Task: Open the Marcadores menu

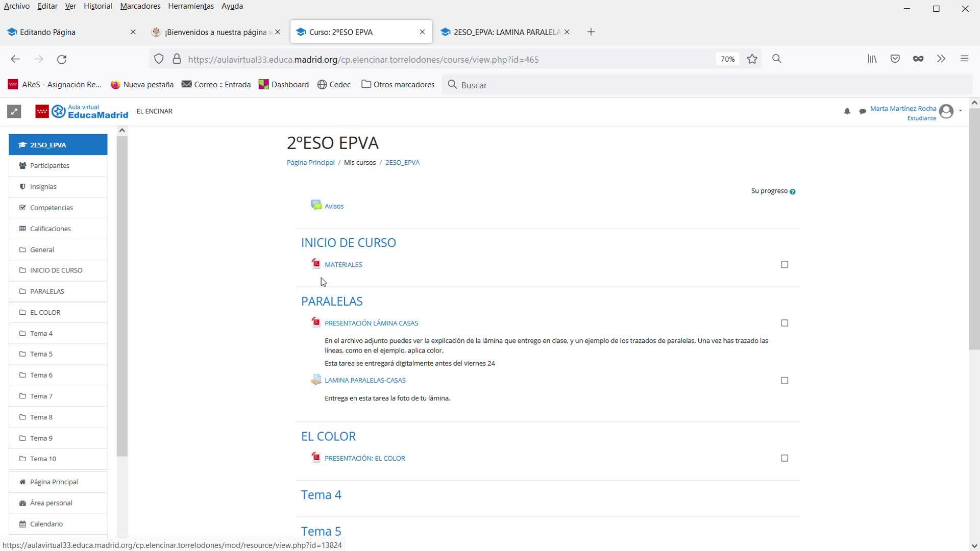Action: point(140,6)
